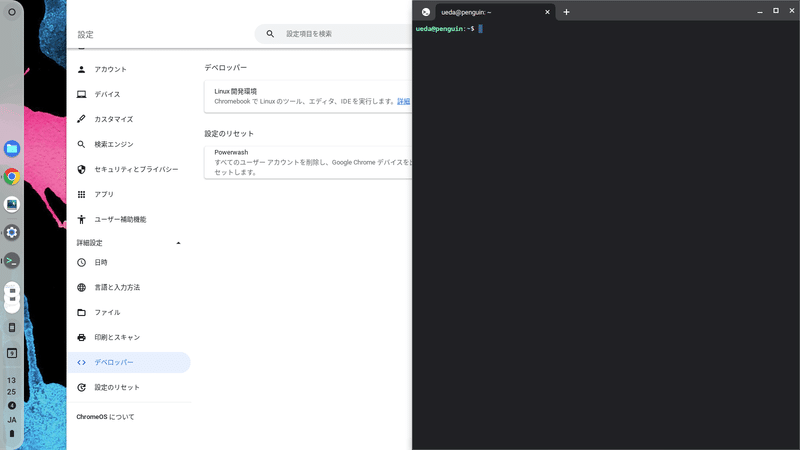Launch Google Chrome from the shelf
800x450 pixels.
click(x=12, y=177)
